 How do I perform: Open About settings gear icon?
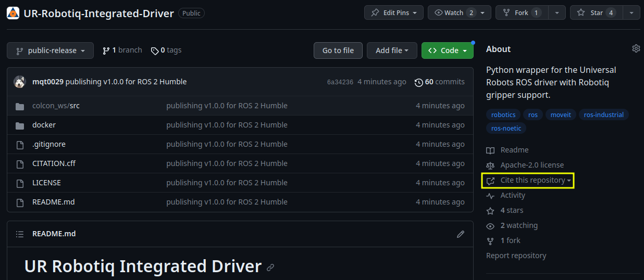pos(636,48)
